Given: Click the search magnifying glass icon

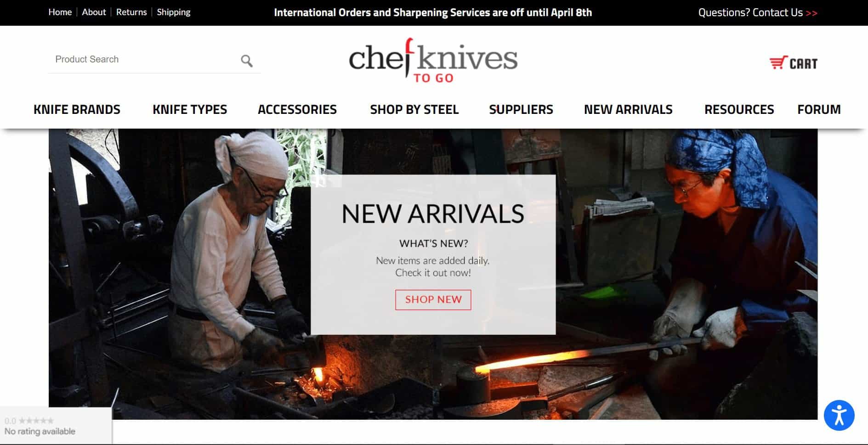Looking at the screenshot, I should click(247, 61).
